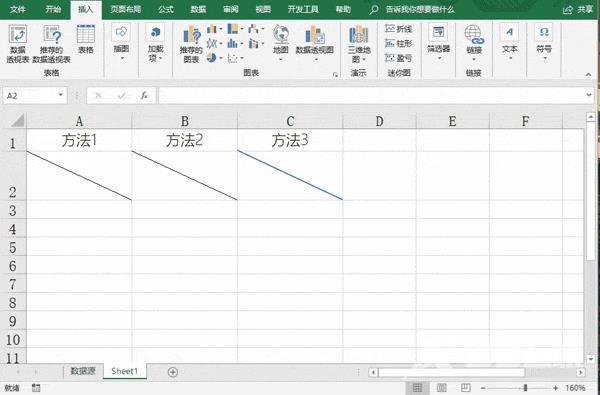600x395 pixels.
Task: Insert a scatter or bubble chart
Action: point(235,58)
